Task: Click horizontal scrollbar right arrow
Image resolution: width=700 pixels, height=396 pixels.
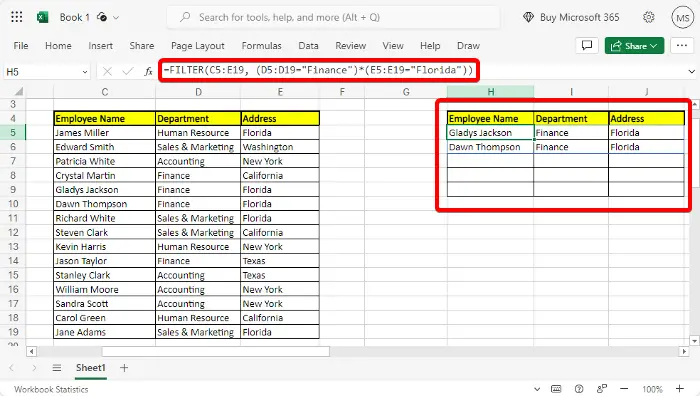Action: point(684,351)
